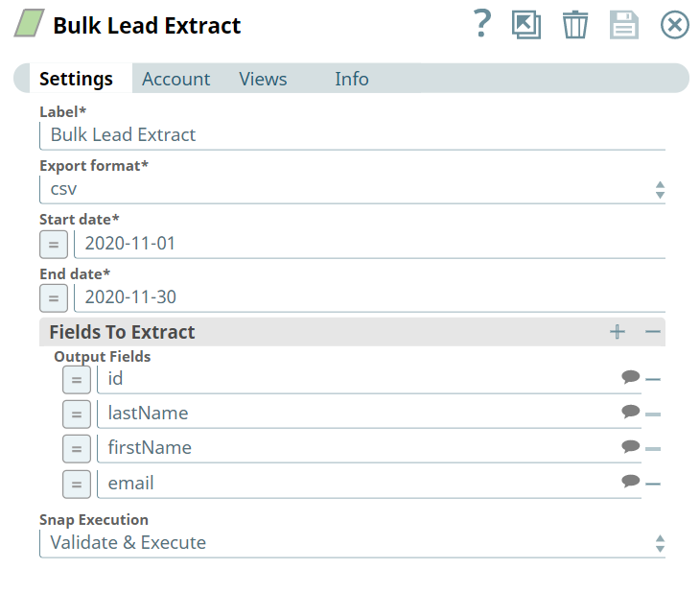Image resolution: width=700 pixels, height=592 pixels.
Task: Toggle expression for the firstName field
Action: [x=77, y=449]
